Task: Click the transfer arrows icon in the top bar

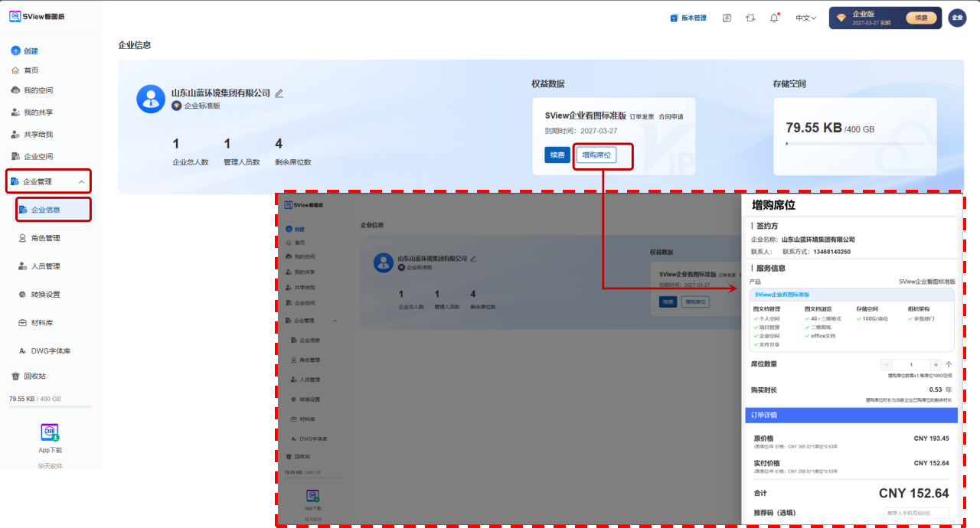Action: (x=750, y=18)
